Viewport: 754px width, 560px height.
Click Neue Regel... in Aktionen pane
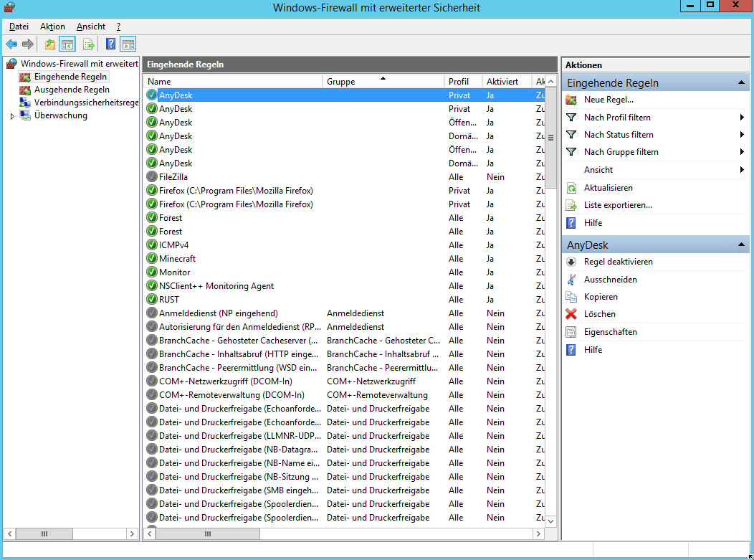pos(609,100)
